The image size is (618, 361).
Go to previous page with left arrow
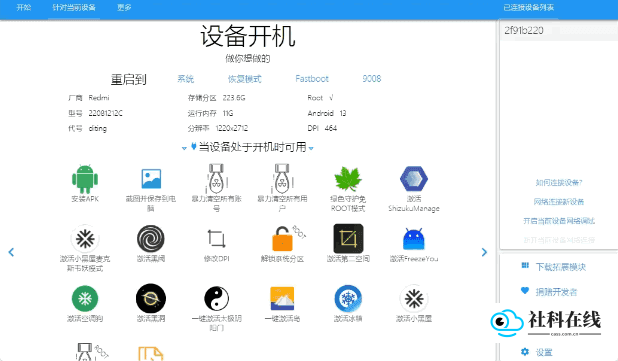[11, 252]
